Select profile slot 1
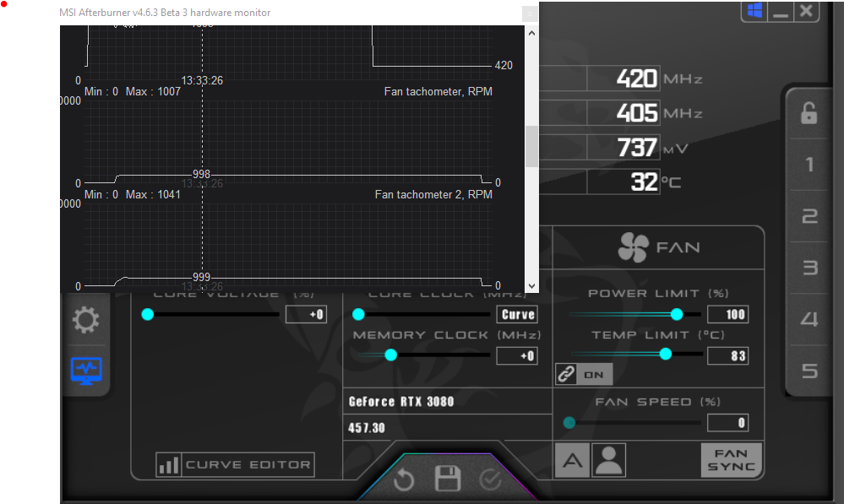This screenshot has width=844, height=504. [809, 165]
